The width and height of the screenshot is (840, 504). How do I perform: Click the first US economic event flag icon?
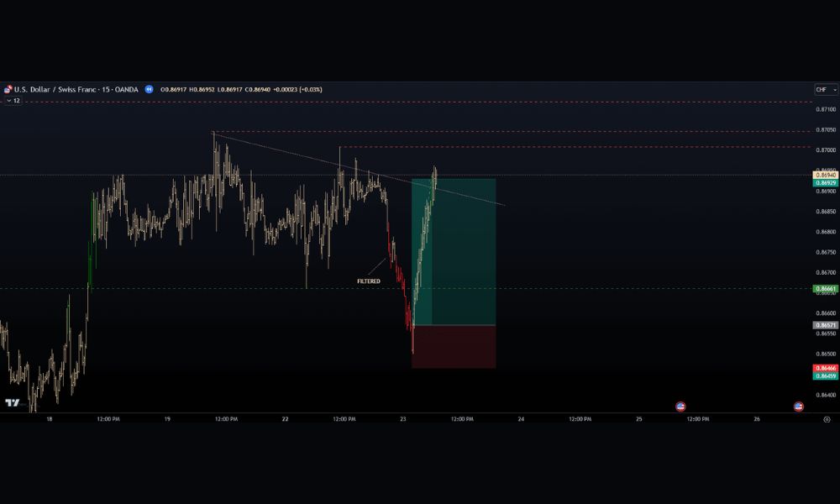[680, 407]
